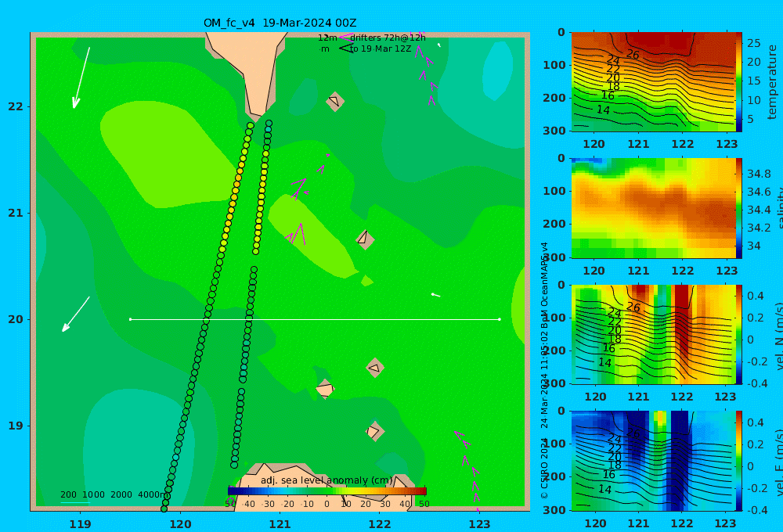Pick the vel. E panel color bar
Viewport: 783px width, 532px height.
tap(739, 461)
